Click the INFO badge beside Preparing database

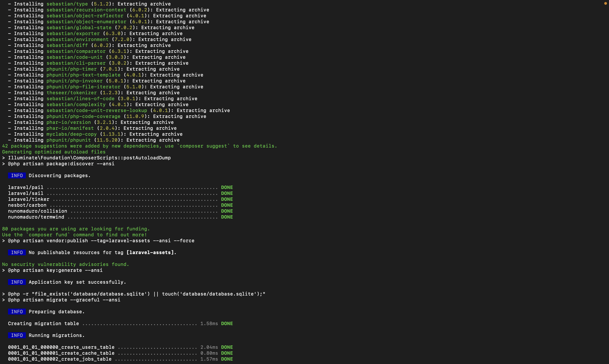tap(17, 312)
